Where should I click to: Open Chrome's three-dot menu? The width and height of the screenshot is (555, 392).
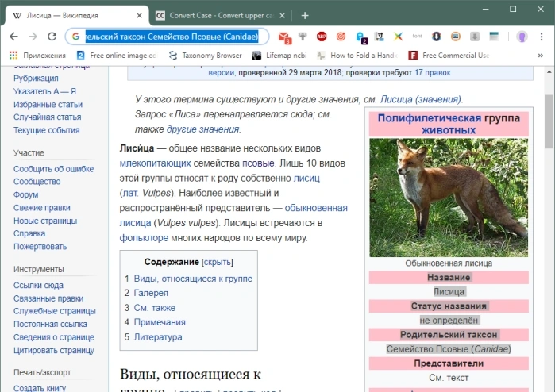click(x=542, y=37)
